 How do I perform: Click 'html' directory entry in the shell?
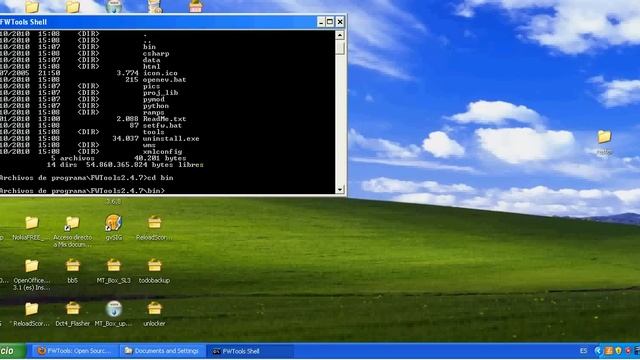[x=151, y=67]
